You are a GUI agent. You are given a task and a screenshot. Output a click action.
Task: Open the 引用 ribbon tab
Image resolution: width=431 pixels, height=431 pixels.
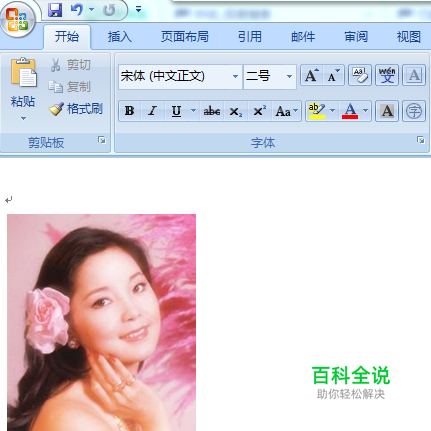250,36
